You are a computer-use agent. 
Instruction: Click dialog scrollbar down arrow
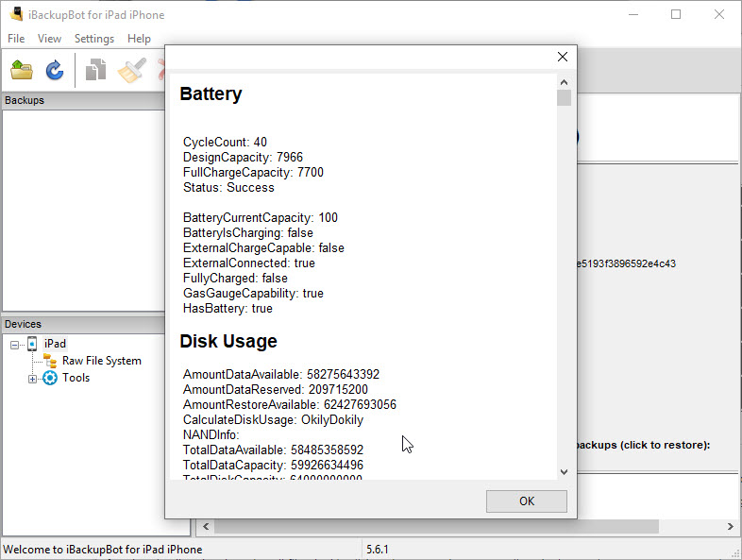pos(564,472)
